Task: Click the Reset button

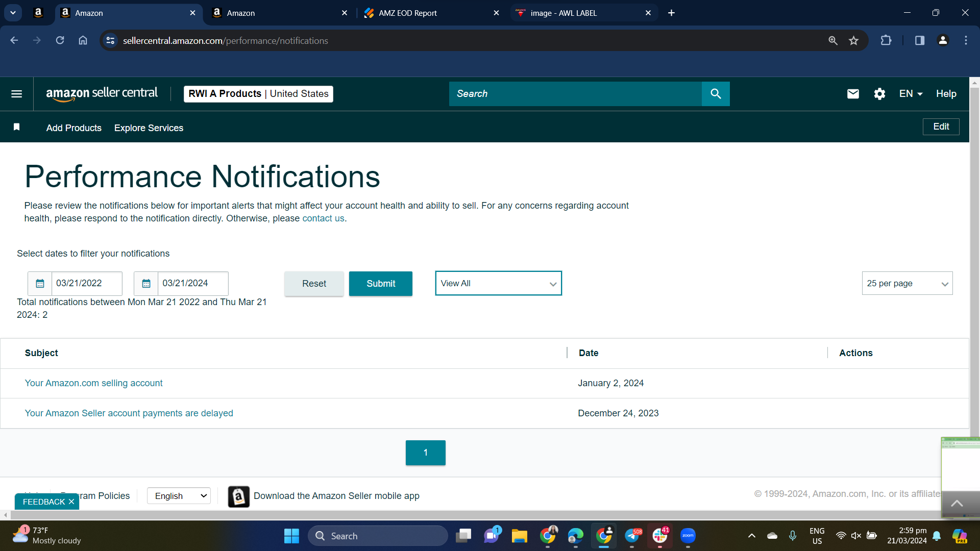Action: pos(314,284)
